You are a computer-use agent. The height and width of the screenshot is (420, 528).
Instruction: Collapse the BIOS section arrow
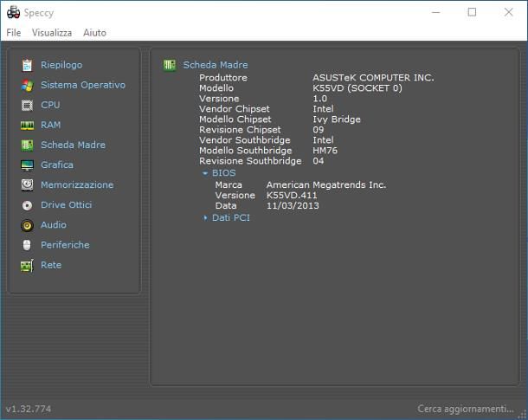205,173
